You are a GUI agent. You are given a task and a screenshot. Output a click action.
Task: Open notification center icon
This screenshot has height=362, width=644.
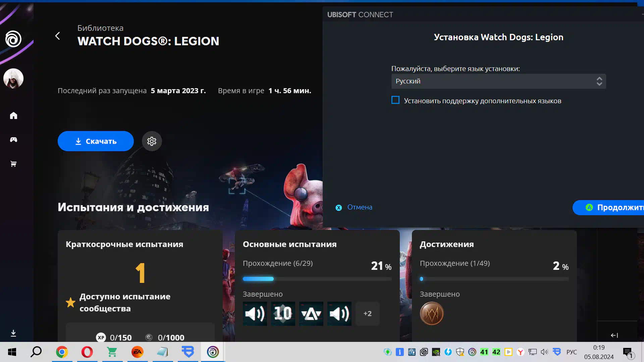point(628,353)
